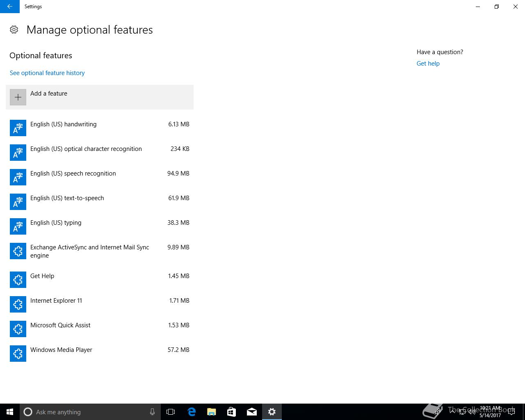Select the Get Help feature puzzle icon
Screen dimensions: 525x420
(x=18, y=280)
